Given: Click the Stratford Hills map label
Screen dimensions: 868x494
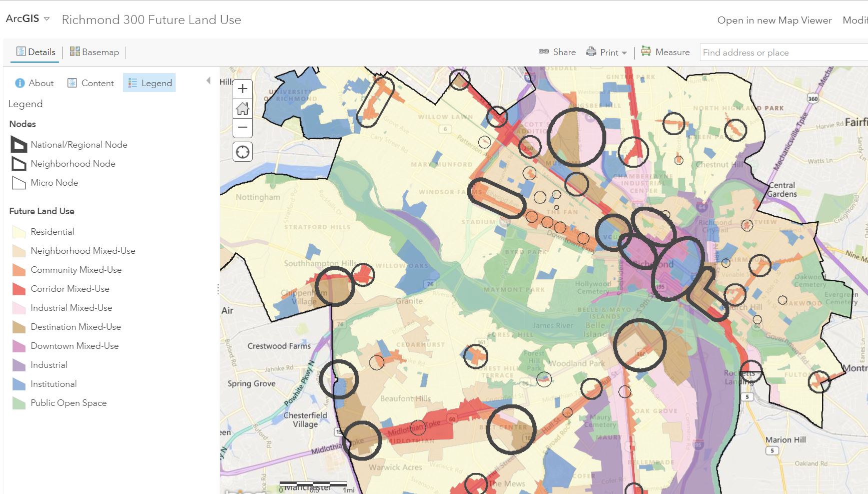Looking at the screenshot, I should (317, 227).
